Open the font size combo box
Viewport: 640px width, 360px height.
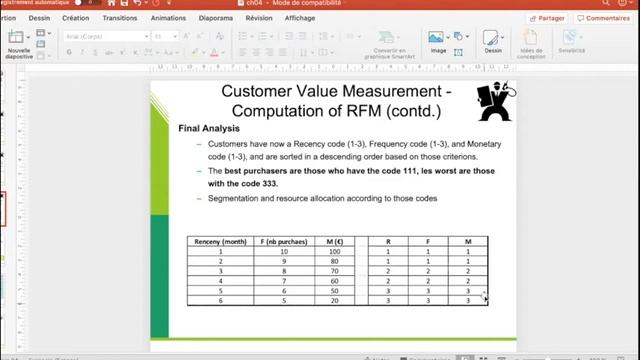pos(165,36)
